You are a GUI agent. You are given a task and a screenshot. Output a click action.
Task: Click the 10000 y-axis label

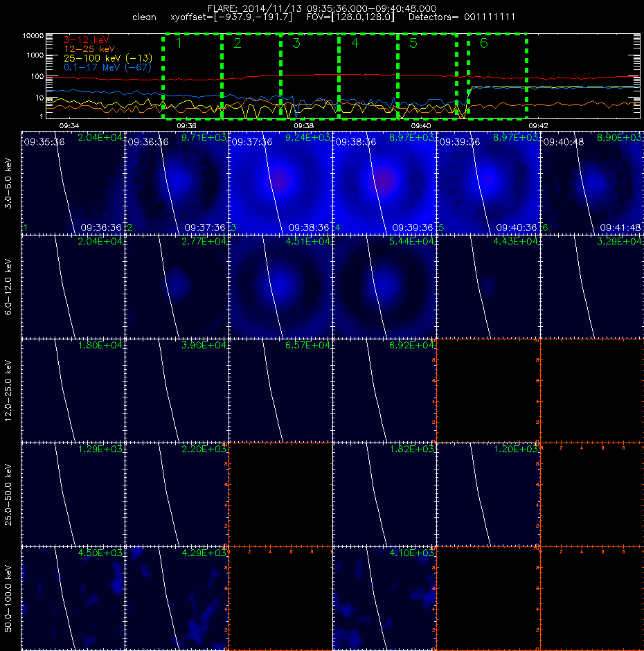pos(33,36)
